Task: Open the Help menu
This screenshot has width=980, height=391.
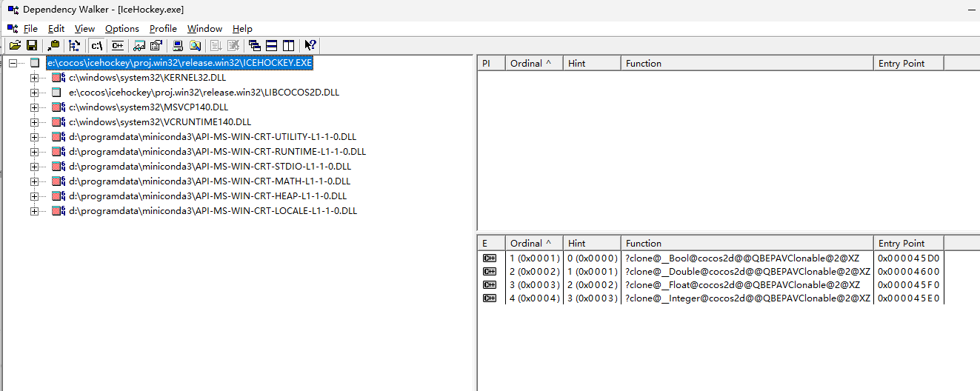Action: 242,28
